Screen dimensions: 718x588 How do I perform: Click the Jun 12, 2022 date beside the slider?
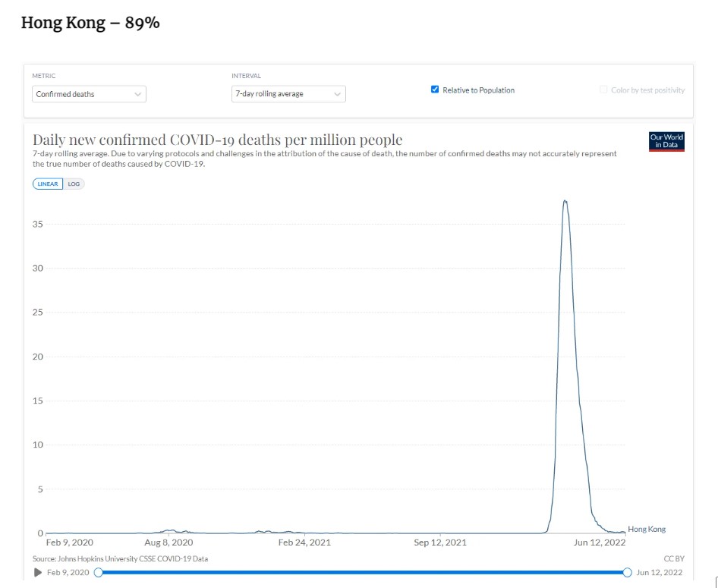[660, 572]
